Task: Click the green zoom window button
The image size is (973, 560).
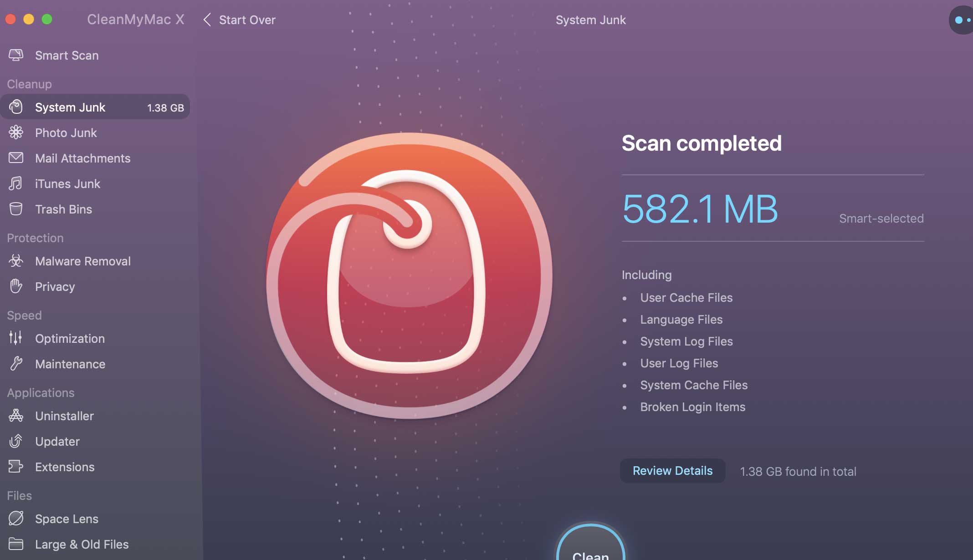Action: 47,19
